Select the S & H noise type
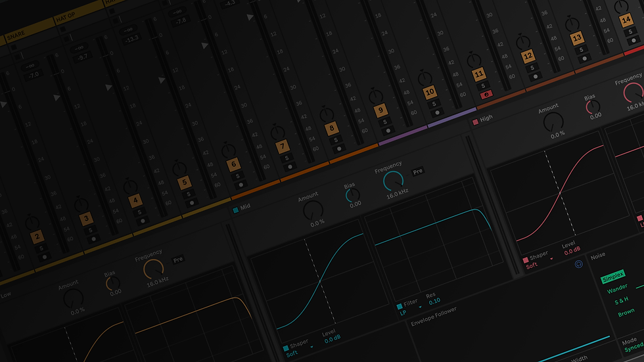Viewport: 644px width, 362px height. (622, 301)
